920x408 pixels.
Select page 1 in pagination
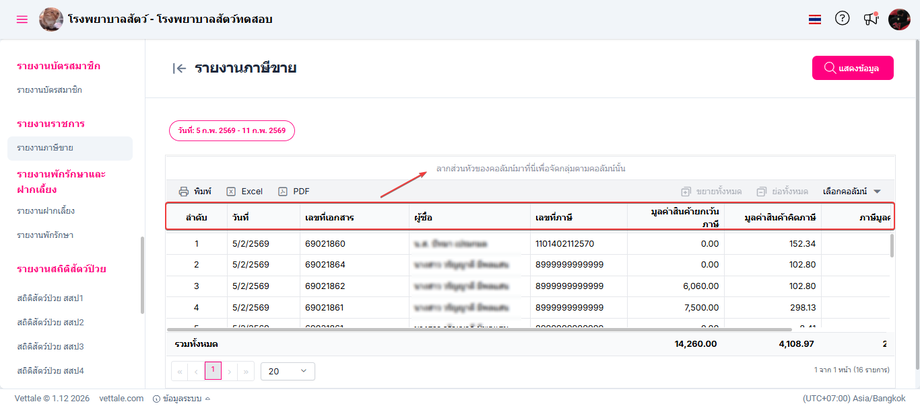[213, 371]
